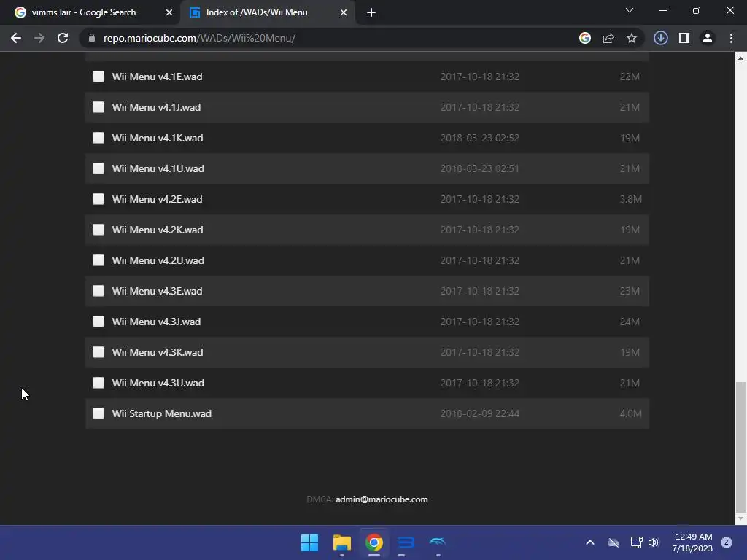747x560 pixels.
Task: Open the tab search chevron
Action: point(630,10)
